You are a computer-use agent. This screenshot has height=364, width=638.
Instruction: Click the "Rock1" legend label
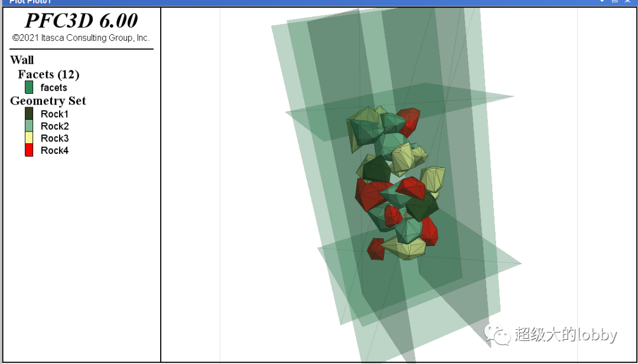(x=54, y=114)
